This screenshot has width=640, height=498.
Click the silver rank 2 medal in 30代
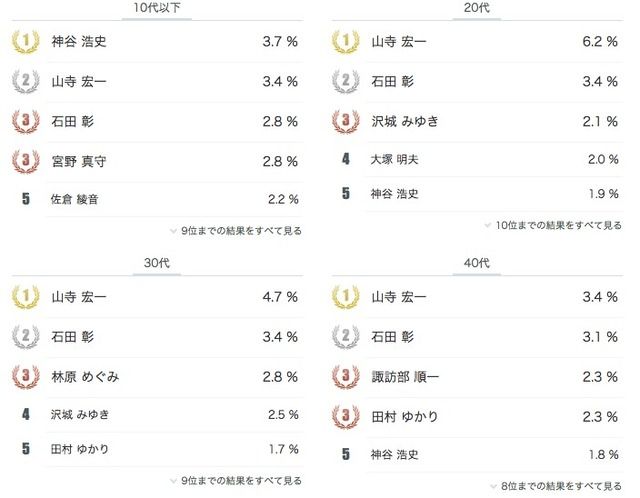pyautogui.click(x=25, y=337)
